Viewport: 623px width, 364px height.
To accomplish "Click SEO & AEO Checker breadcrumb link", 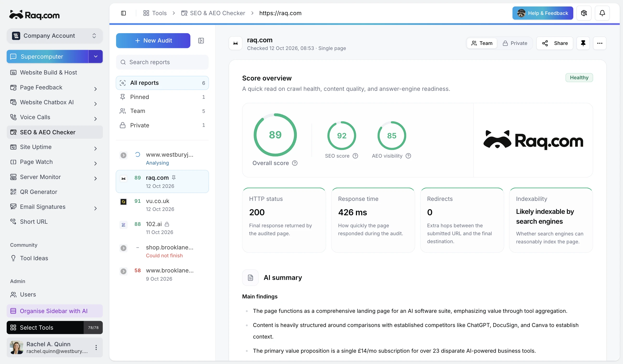I will click(213, 13).
